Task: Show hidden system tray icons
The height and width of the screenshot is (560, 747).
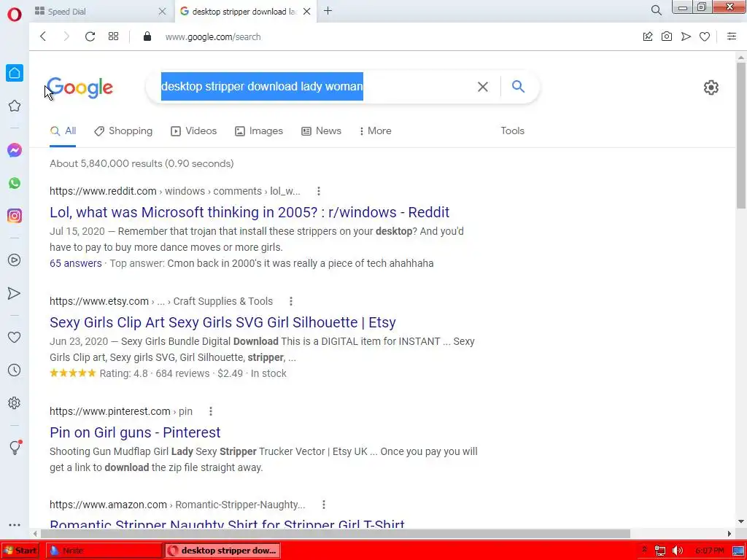Action: point(644,551)
